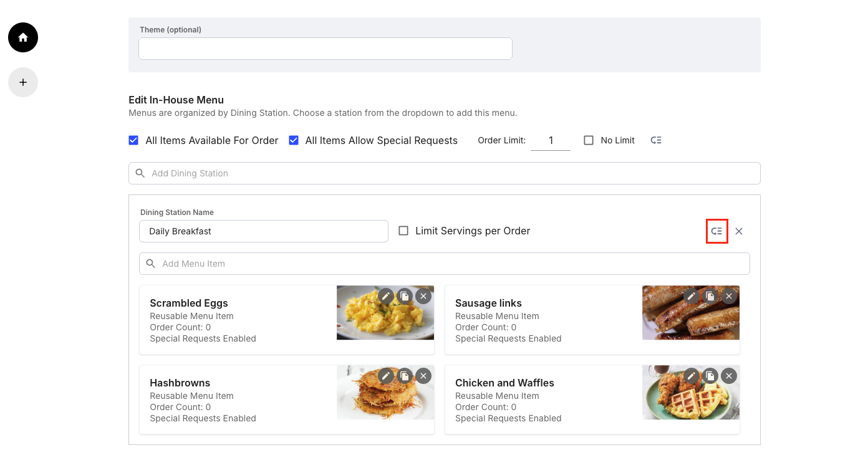The width and height of the screenshot is (868, 450).
Task: Open the Add Menu Item search box
Action: (x=445, y=264)
